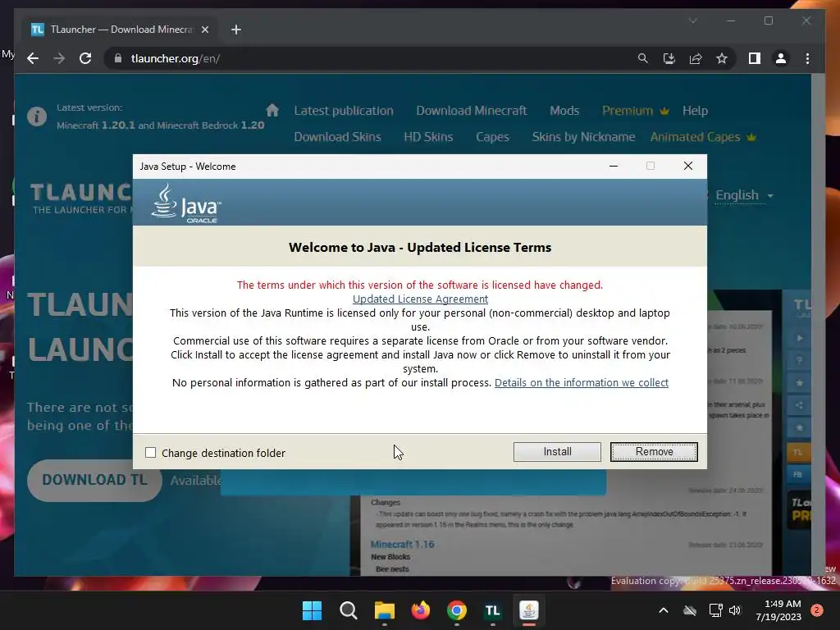The width and height of the screenshot is (840, 630).
Task: Toggle the Chrome side panel icon
Action: click(x=755, y=58)
